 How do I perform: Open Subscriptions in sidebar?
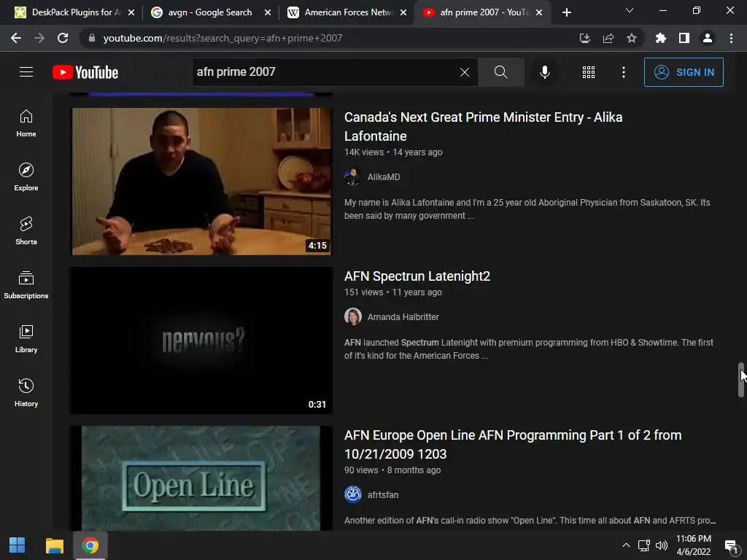[x=26, y=284]
